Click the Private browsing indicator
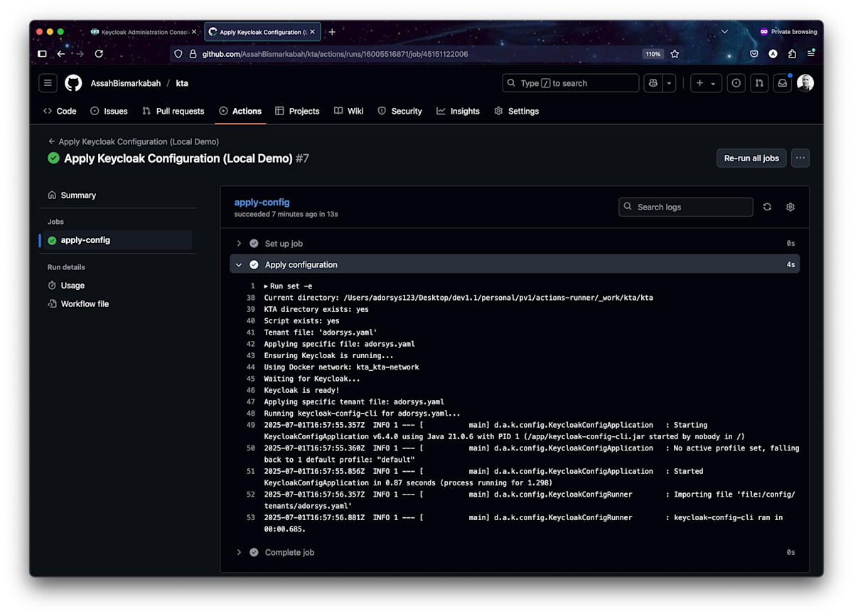Image resolution: width=853 pixels, height=616 pixels. pyautogui.click(x=788, y=32)
